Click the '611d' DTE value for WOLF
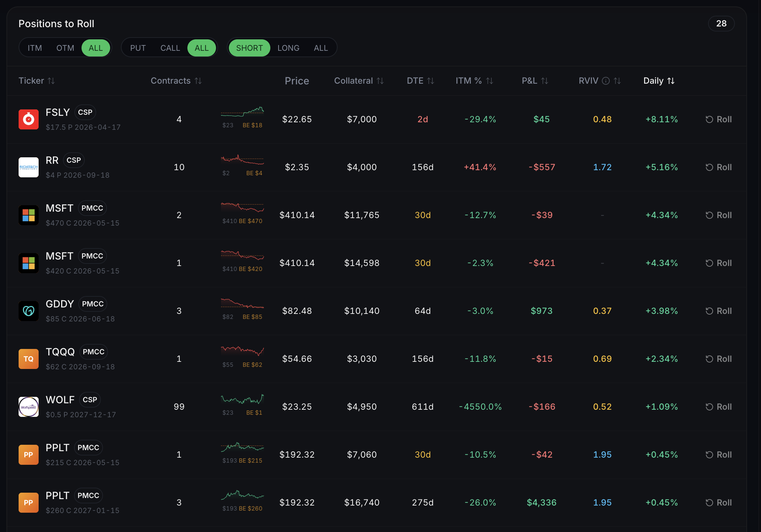The width and height of the screenshot is (761, 532). (x=423, y=407)
